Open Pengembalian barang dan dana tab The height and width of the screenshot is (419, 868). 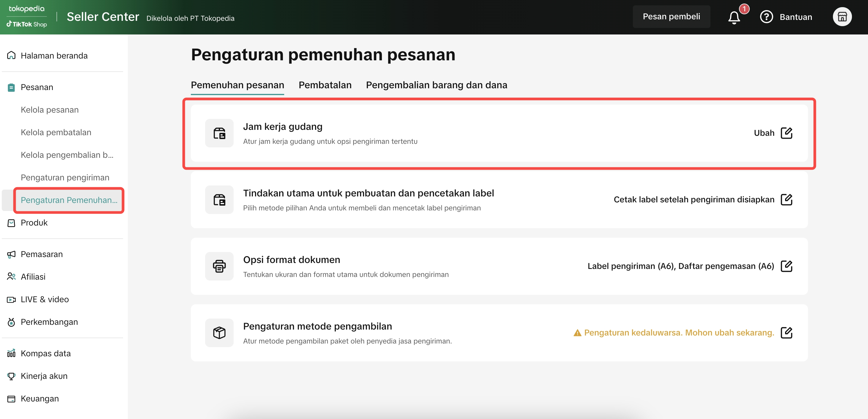[436, 85]
